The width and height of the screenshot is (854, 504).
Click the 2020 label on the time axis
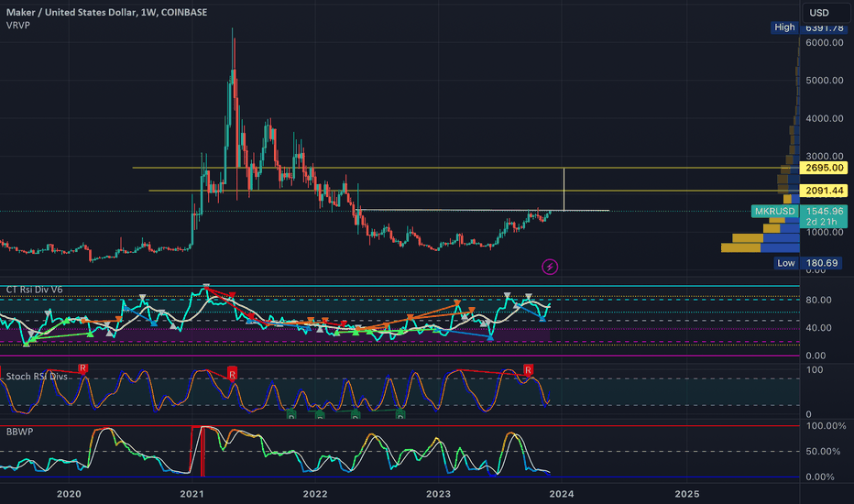coord(69,494)
